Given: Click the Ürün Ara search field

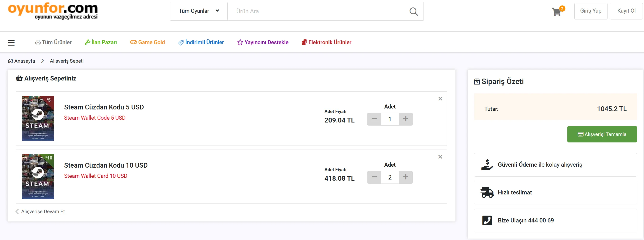Looking at the screenshot, I should 318,11.
